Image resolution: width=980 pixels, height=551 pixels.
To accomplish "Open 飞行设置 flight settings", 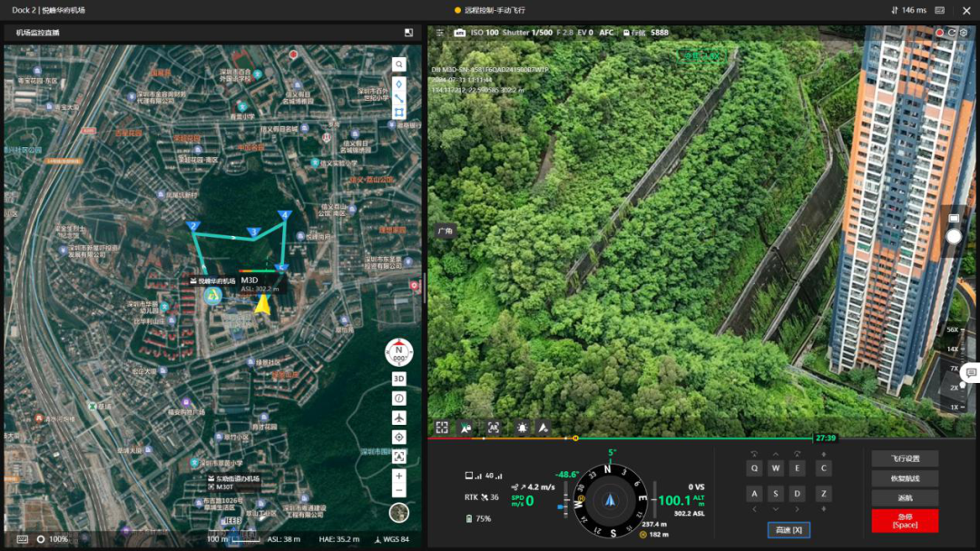I will [x=905, y=458].
